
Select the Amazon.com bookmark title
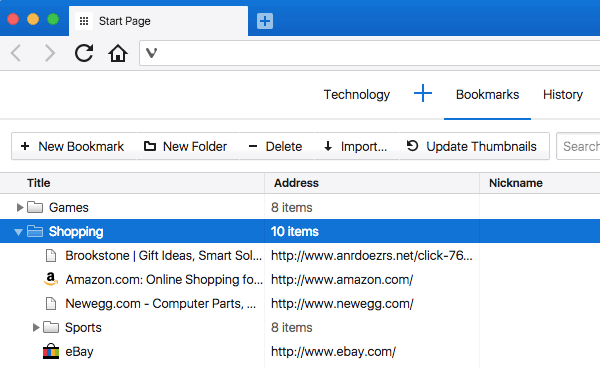click(164, 280)
